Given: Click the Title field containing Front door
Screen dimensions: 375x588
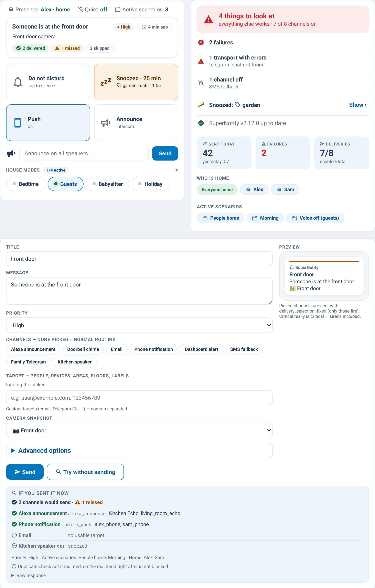Looking at the screenshot, I should (x=139, y=259).
